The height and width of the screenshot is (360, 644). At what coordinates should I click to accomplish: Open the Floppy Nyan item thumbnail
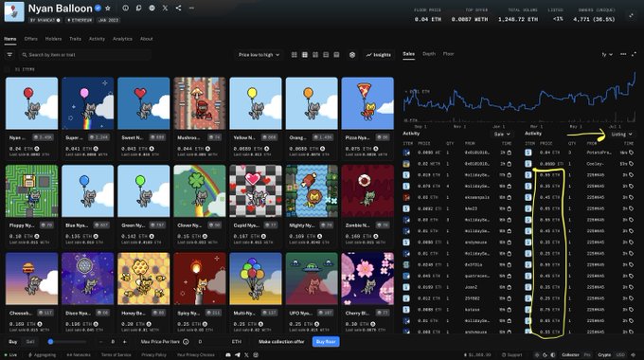pyautogui.click(x=31, y=191)
